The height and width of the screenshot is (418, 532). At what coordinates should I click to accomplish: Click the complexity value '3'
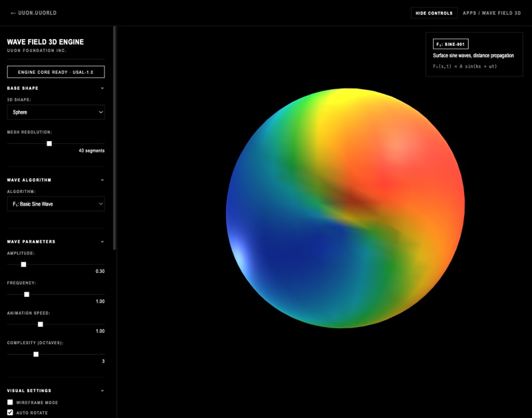coord(103,361)
